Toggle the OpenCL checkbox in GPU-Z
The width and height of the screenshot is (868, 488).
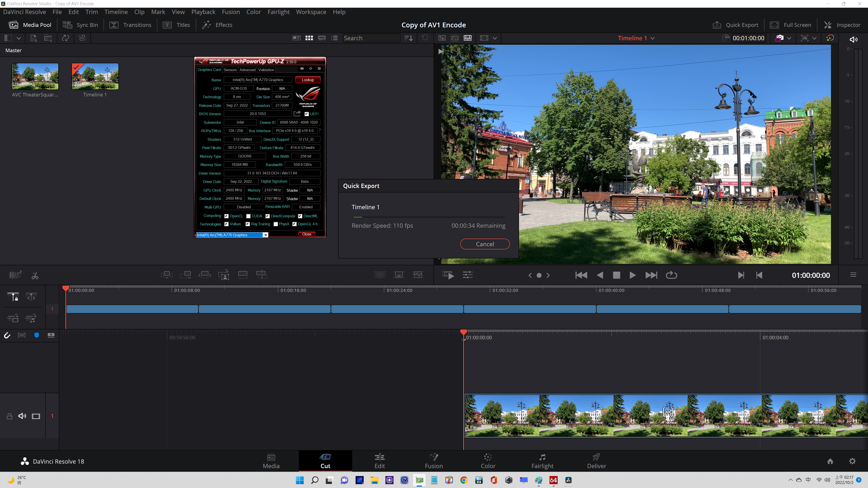(226, 216)
